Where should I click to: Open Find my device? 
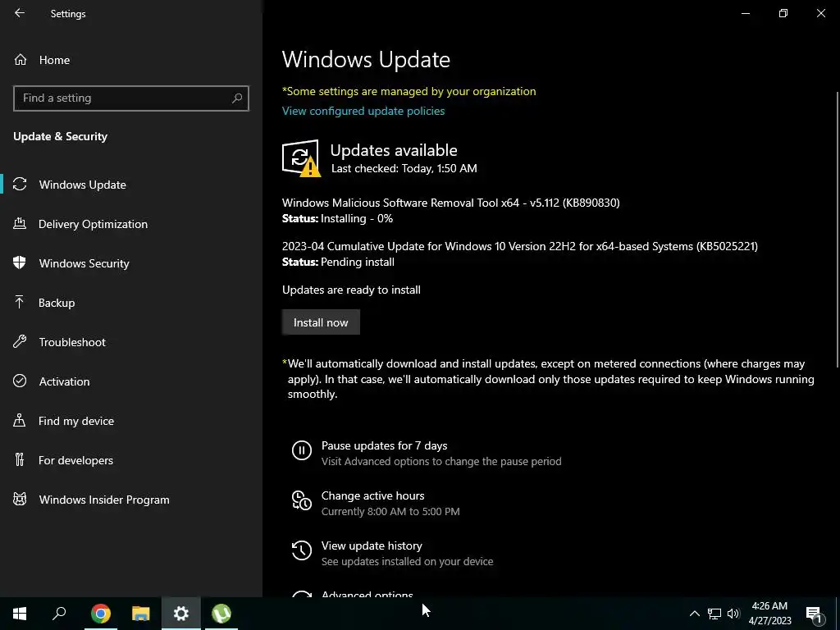(x=131, y=421)
